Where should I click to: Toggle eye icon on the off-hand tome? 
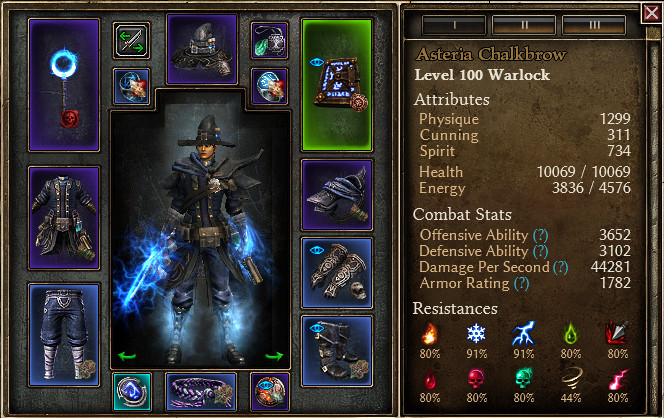(x=316, y=63)
